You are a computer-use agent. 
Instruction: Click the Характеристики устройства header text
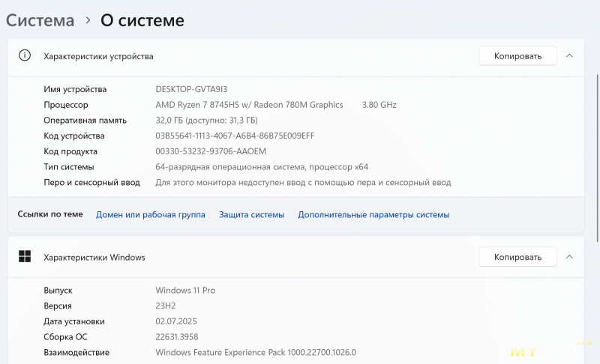click(98, 56)
